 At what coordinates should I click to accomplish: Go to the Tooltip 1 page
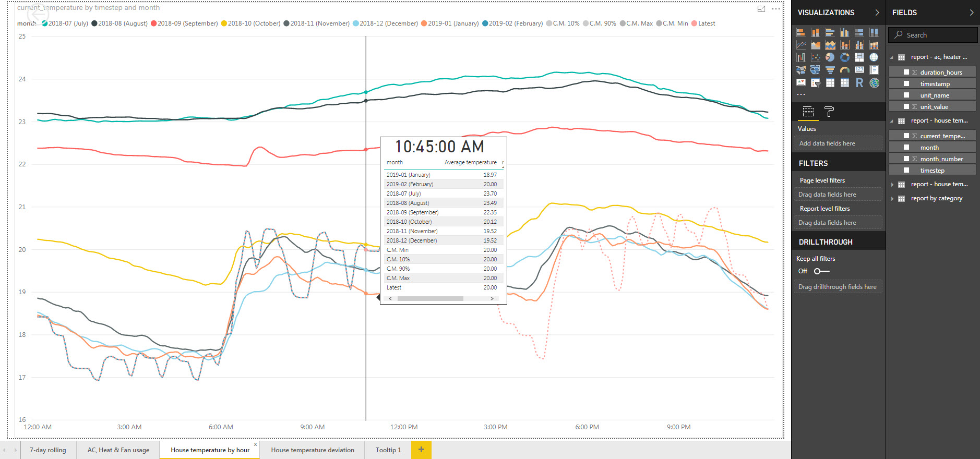pyautogui.click(x=388, y=450)
